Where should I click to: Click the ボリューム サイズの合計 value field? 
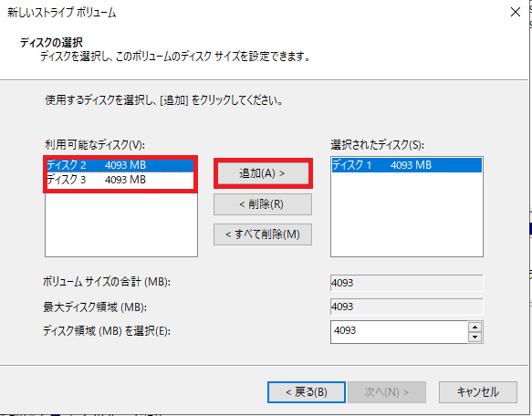coord(406,283)
